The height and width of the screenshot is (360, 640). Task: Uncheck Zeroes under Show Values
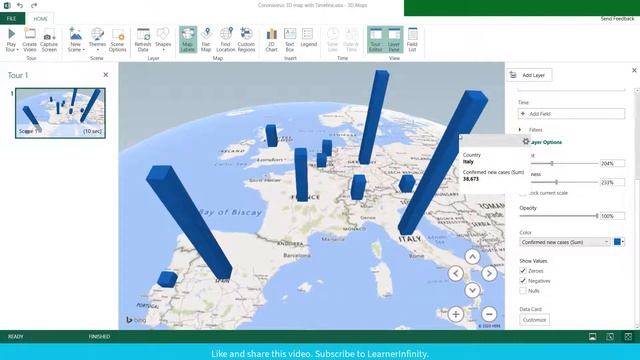[x=523, y=271]
